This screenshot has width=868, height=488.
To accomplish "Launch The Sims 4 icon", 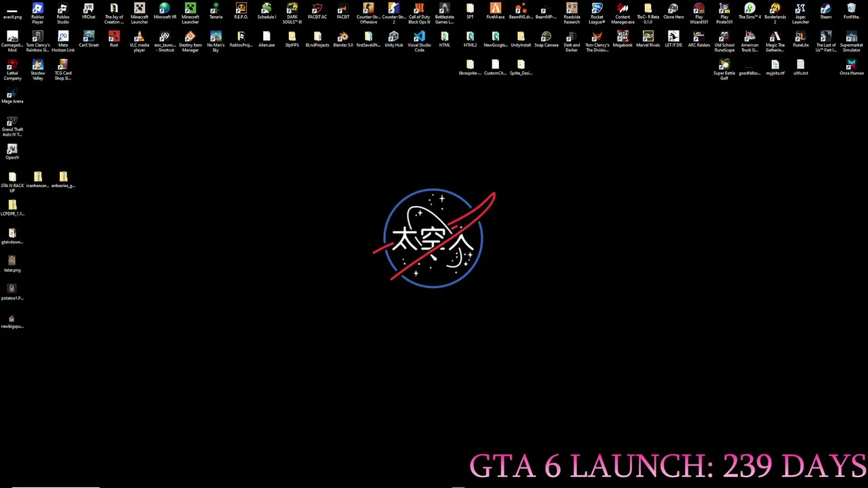I will [749, 12].
